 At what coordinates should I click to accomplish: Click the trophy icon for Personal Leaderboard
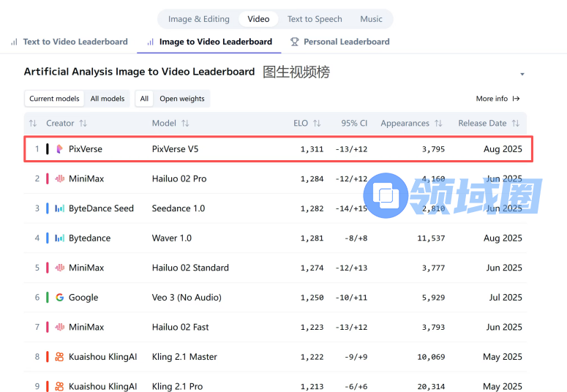(x=294, y=42)
